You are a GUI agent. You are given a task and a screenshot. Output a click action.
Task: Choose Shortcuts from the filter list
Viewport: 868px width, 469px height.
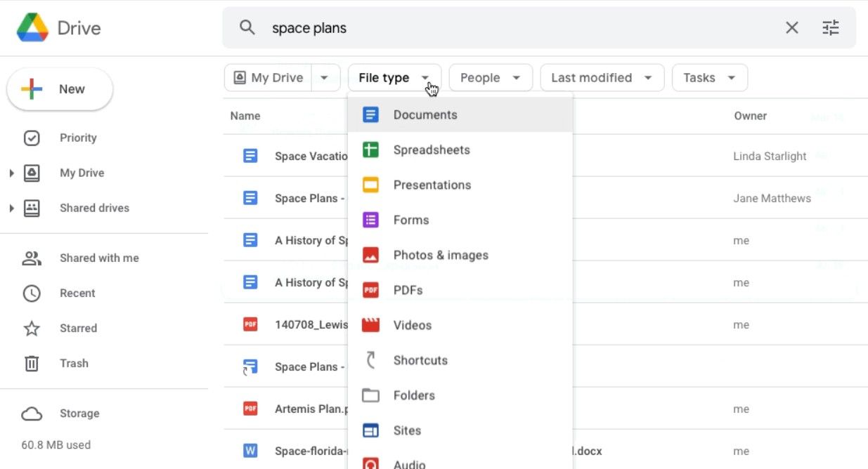420,360
